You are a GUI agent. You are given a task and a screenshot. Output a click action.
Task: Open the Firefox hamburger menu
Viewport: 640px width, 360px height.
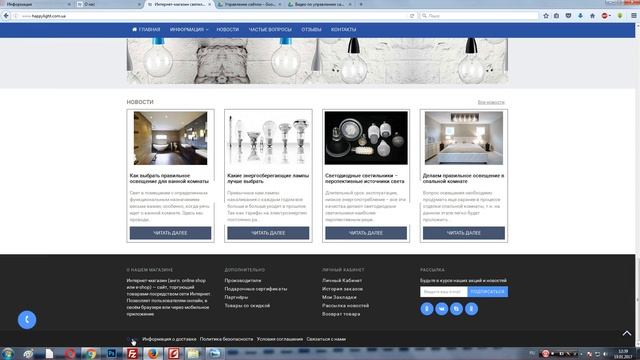[x=633, y=16]
